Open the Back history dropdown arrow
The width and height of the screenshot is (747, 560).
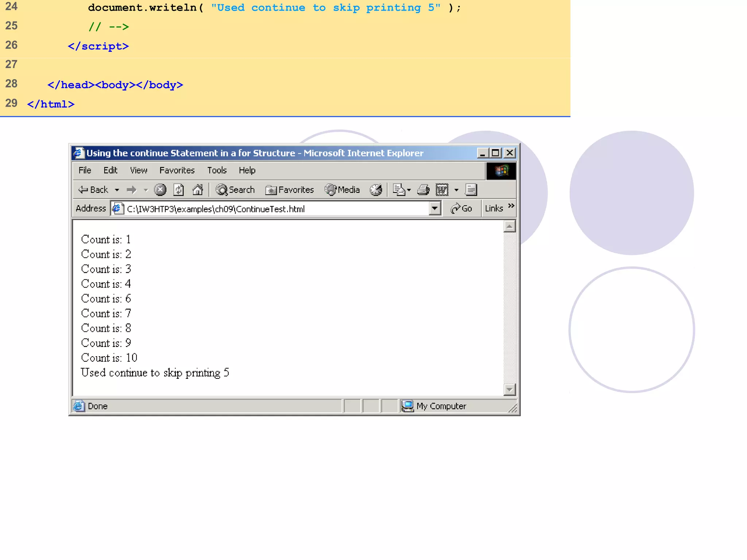[x=117, y=190]
